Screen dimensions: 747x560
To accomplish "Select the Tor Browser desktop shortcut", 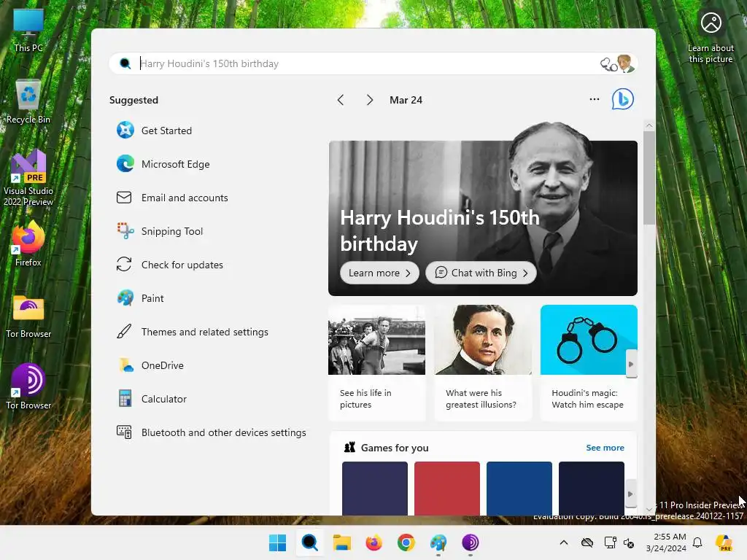I will (28, 386).
